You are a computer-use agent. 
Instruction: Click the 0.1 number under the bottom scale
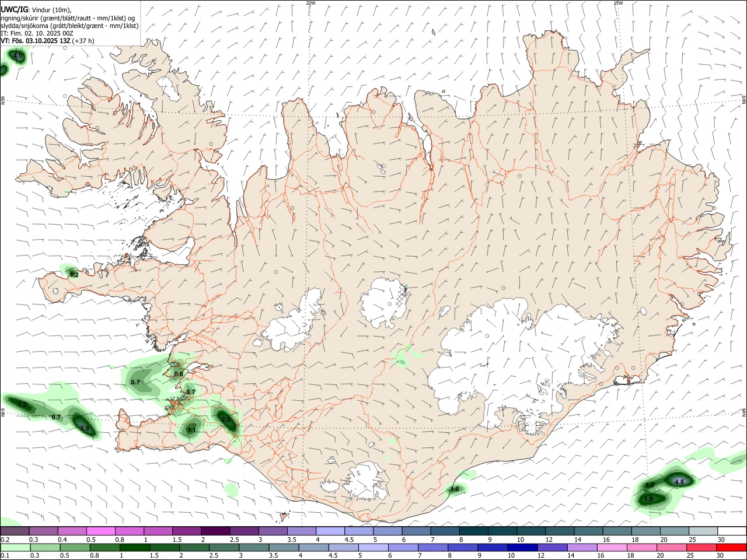pyautogui.click(x=5, y=555)
